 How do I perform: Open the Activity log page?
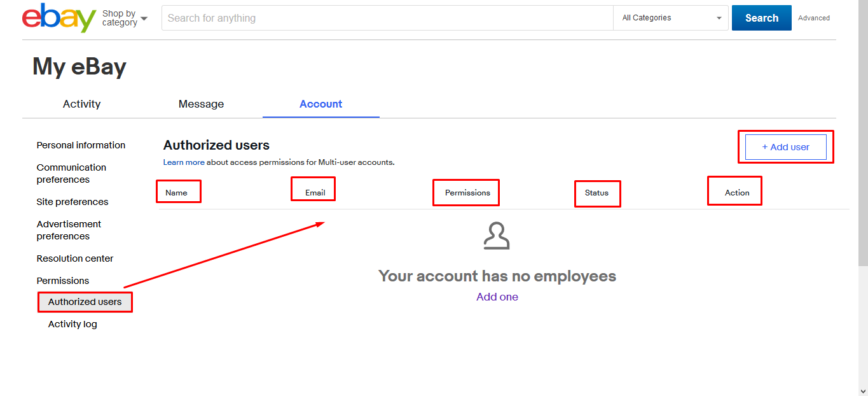pos(72,324)
